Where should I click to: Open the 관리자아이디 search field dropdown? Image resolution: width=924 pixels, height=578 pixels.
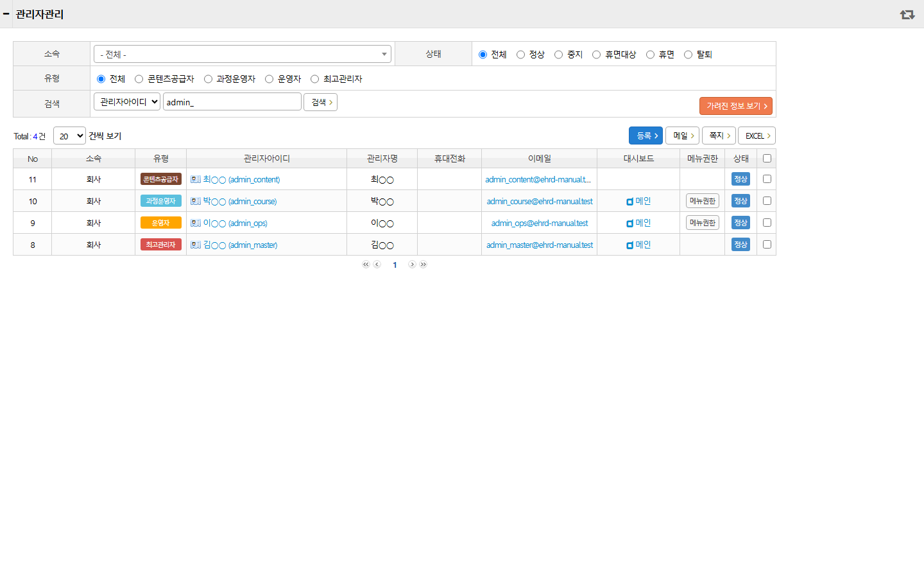[127, 101]
